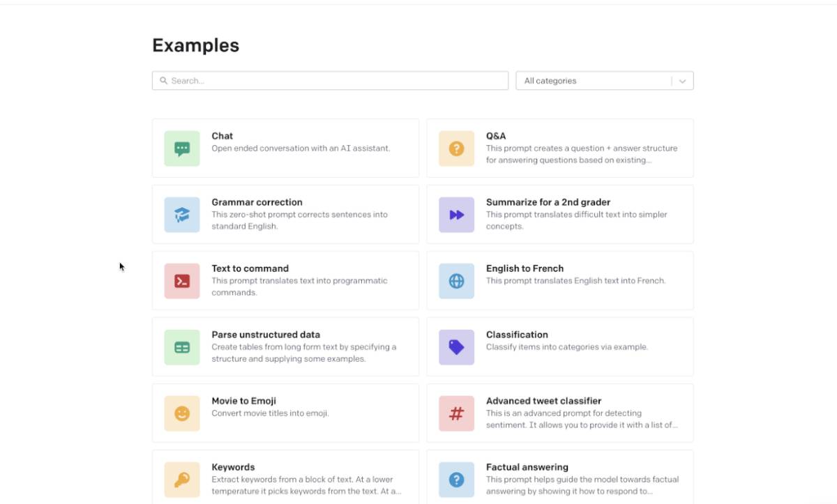
Task: Click the magnifying glass search icon
Action: click(164, 81)
